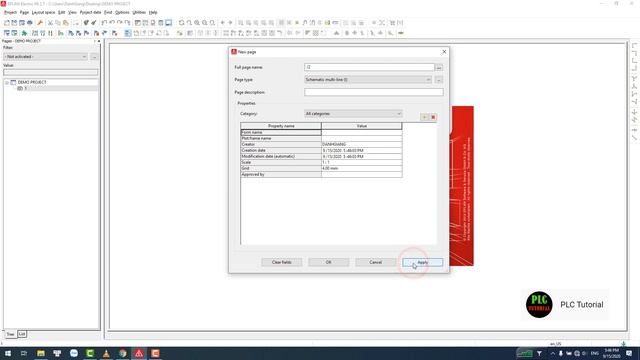
Task: Select the Creation date property row
Action: point(321,151)
